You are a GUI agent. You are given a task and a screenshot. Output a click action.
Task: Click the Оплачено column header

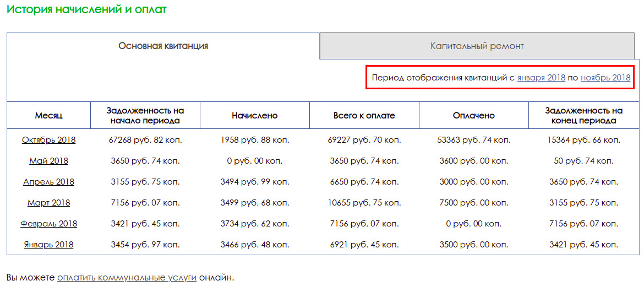(473, 116)
